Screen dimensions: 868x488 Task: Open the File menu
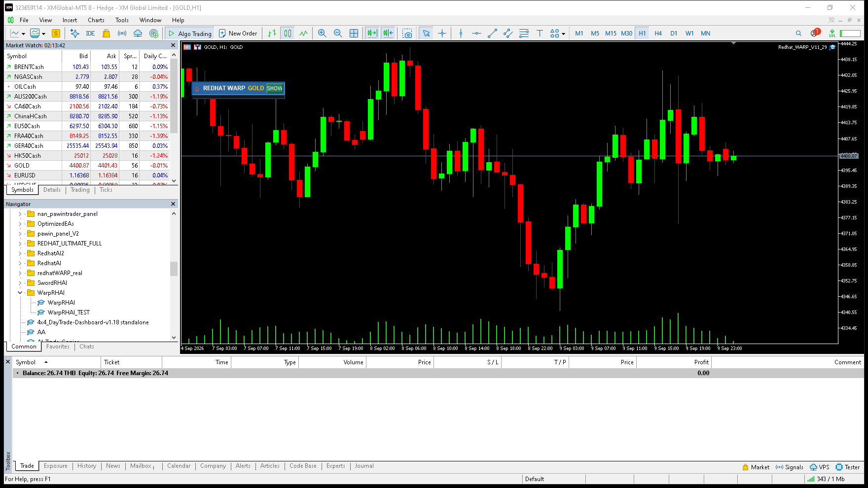(x=24, y=20)
